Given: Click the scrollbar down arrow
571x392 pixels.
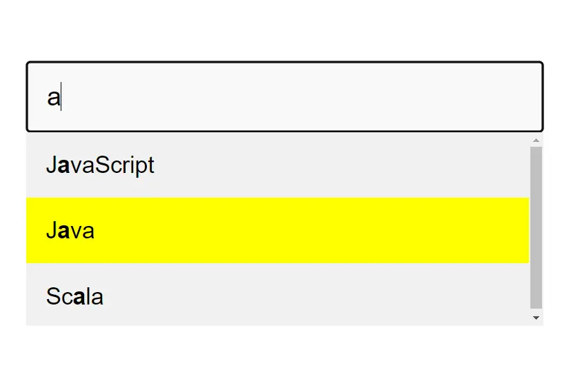Looking at the screenshot, I should pos(536,318).
